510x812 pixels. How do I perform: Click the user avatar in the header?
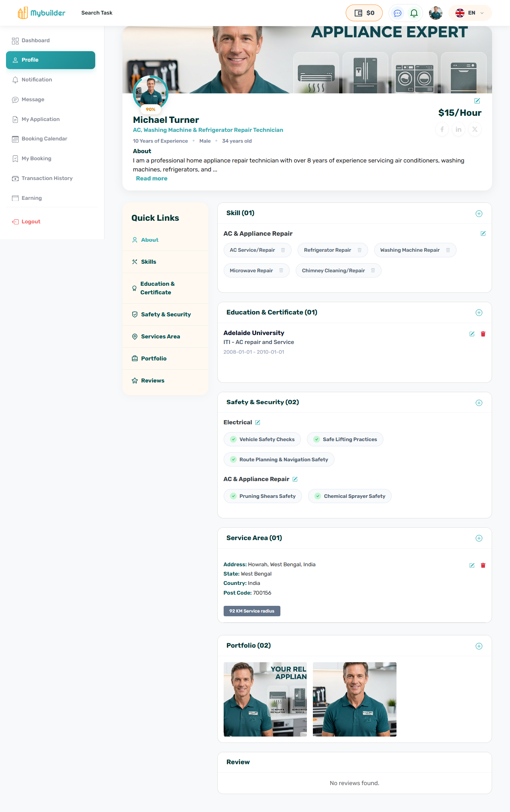click(436, 13)
